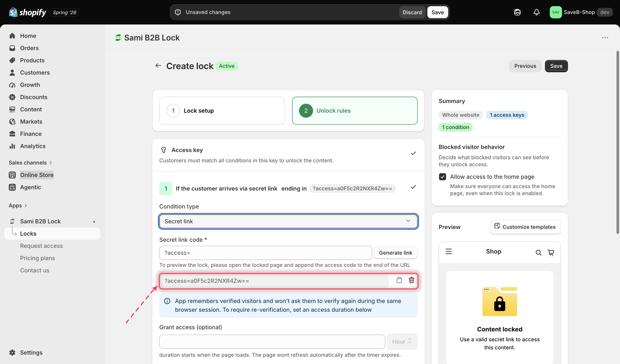Click the 1 access keys summary tag
The image size is (620, 364).
(507, 115)
